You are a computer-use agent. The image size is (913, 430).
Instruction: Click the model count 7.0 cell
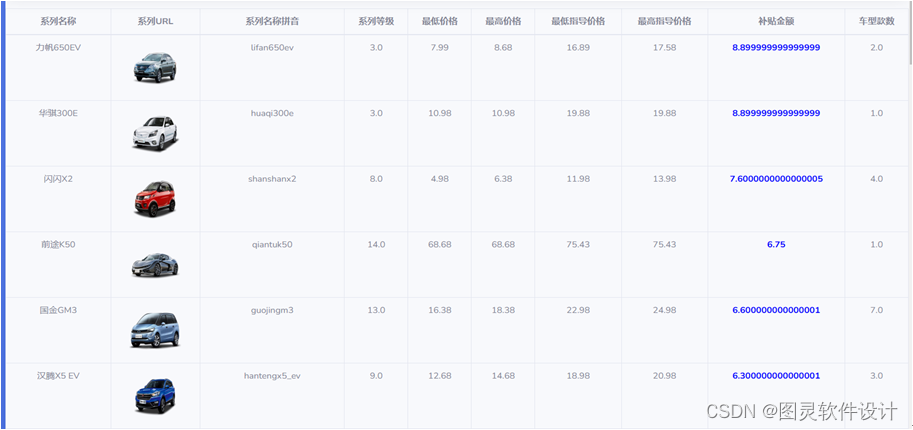(x=876, y=310)
